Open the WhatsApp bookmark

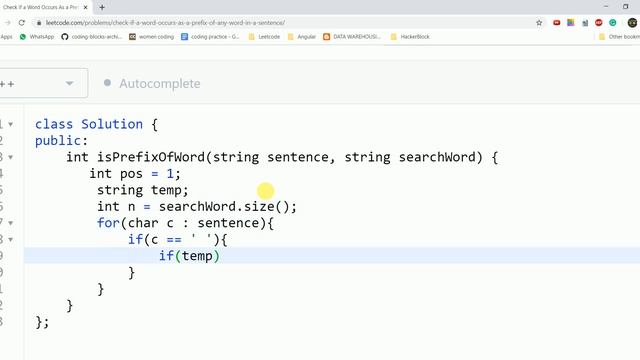(x=37, y=37)
